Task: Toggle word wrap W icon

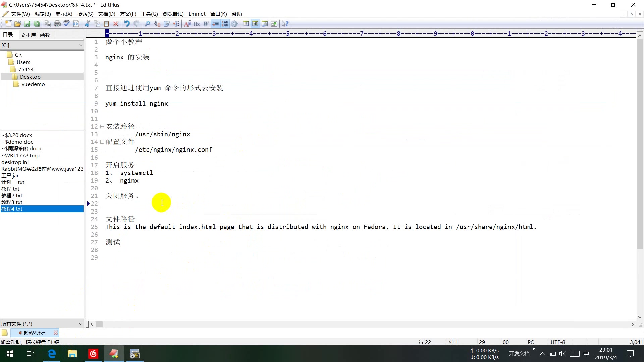Action: pyautogui.click(x=206, y=24)
